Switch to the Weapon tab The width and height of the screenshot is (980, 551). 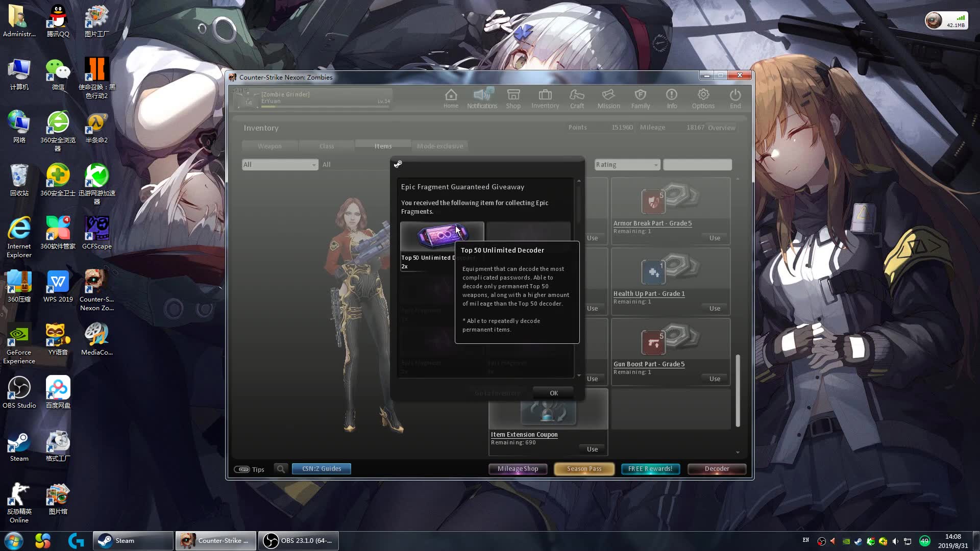click(269, 146)
